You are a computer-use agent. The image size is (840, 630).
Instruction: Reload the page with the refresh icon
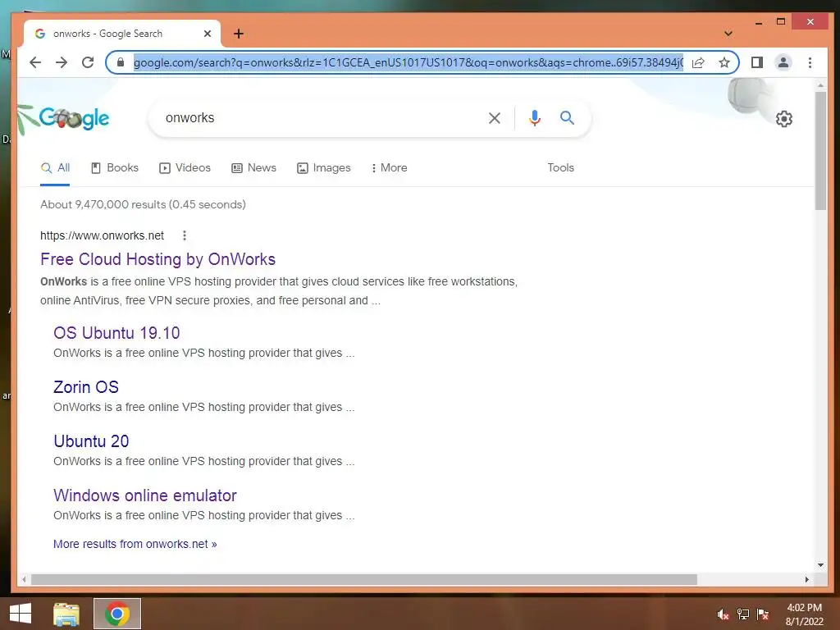88,62
